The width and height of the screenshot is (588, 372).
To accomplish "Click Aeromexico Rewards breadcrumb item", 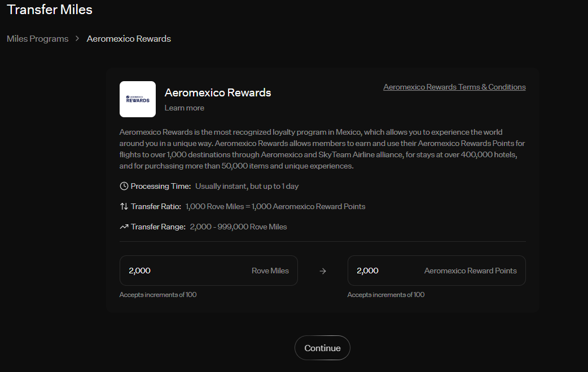I will coord(129,38).
